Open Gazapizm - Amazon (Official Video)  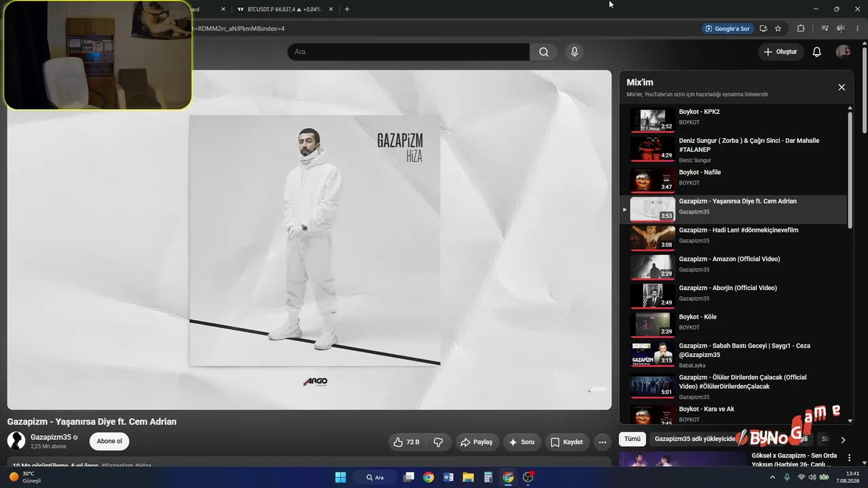coord(734,268)
